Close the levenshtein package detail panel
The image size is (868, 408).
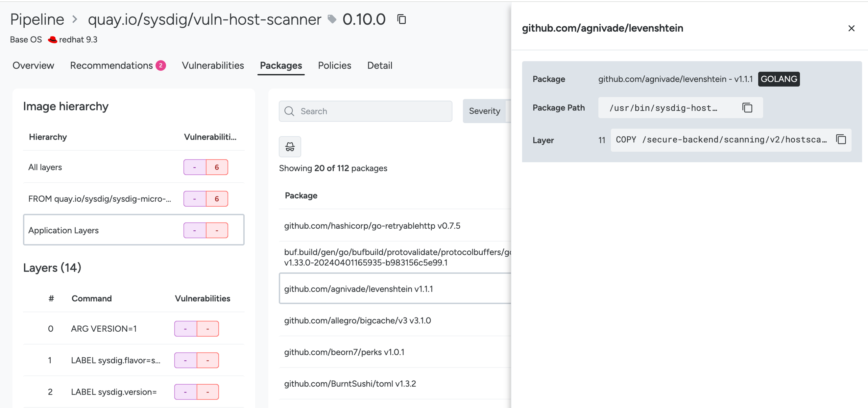coord(851,28)
